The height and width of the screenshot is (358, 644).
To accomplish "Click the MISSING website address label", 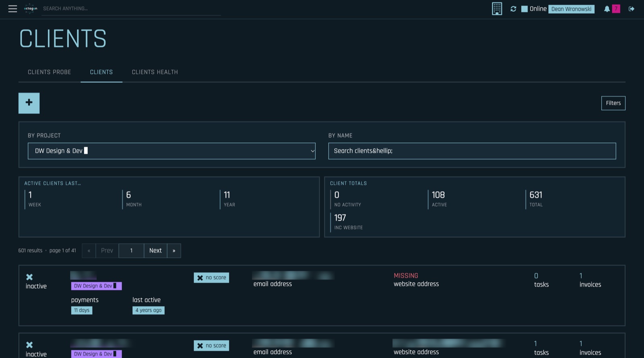I will 406,276.
